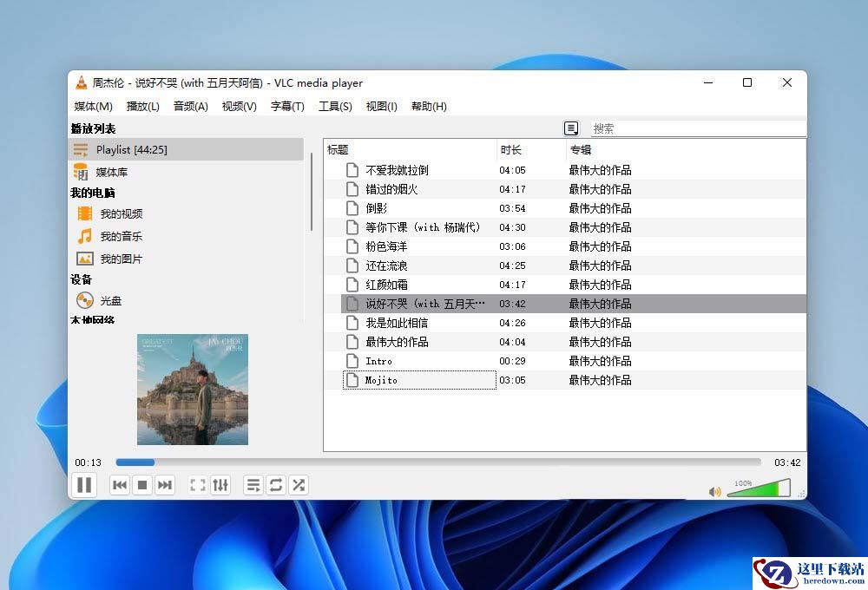Select the song Mojito in the playlist
This screenshot has height=590, width=868.
pyautogui.click(x=381, y=380)
